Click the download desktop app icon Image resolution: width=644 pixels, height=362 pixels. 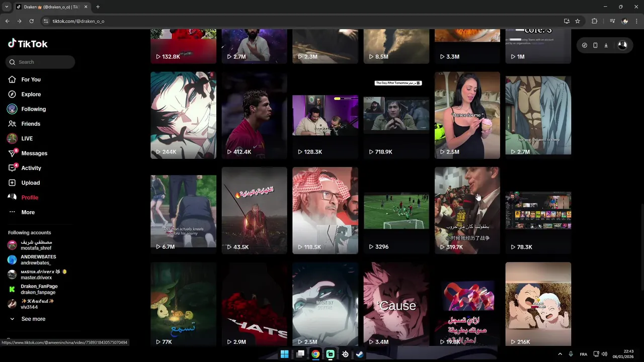606,45
